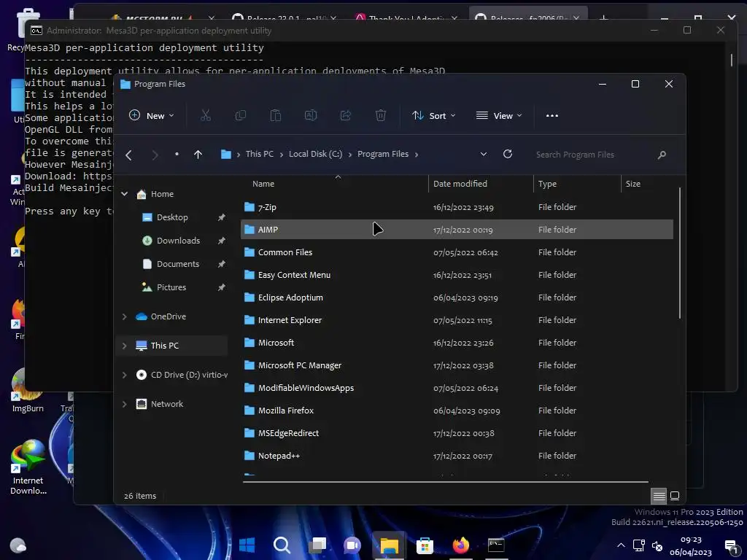
Task: Select the Microsoft PC Manager folder
Action: point(457,365)
